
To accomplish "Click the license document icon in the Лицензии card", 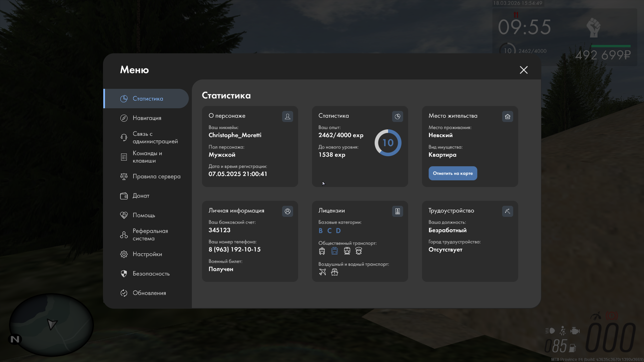I will coord(397,211).
